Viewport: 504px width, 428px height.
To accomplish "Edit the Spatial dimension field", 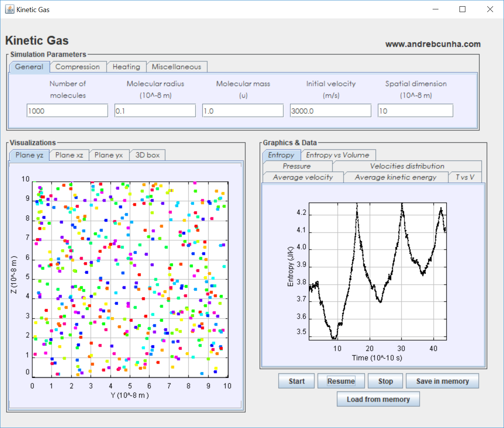I will 415,111.
